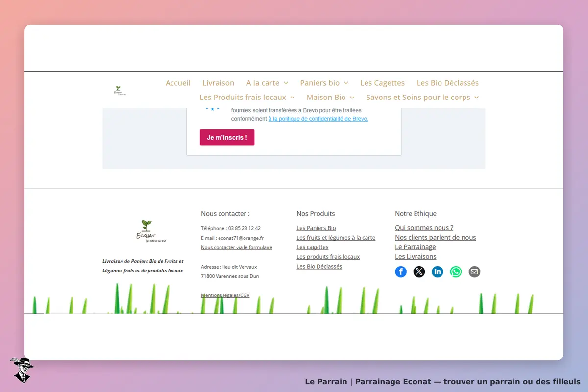Open Les Livraisons footer link

click(416, 256)
